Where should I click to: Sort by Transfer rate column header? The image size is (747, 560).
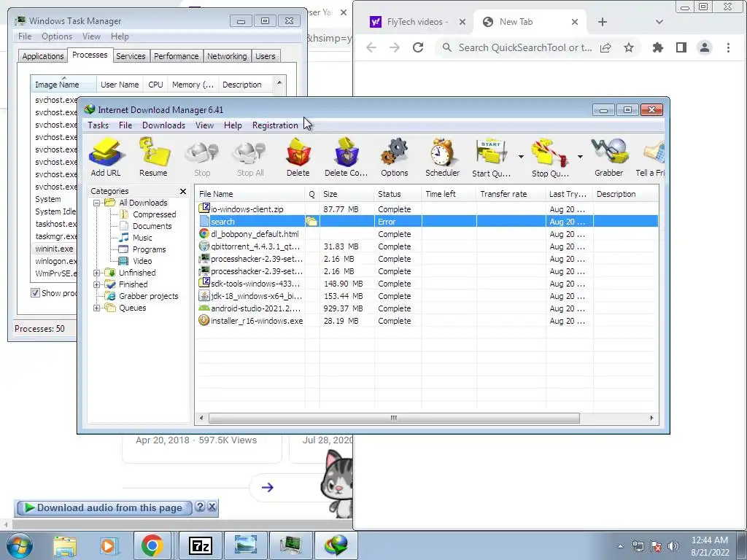[x=511, y=194]
